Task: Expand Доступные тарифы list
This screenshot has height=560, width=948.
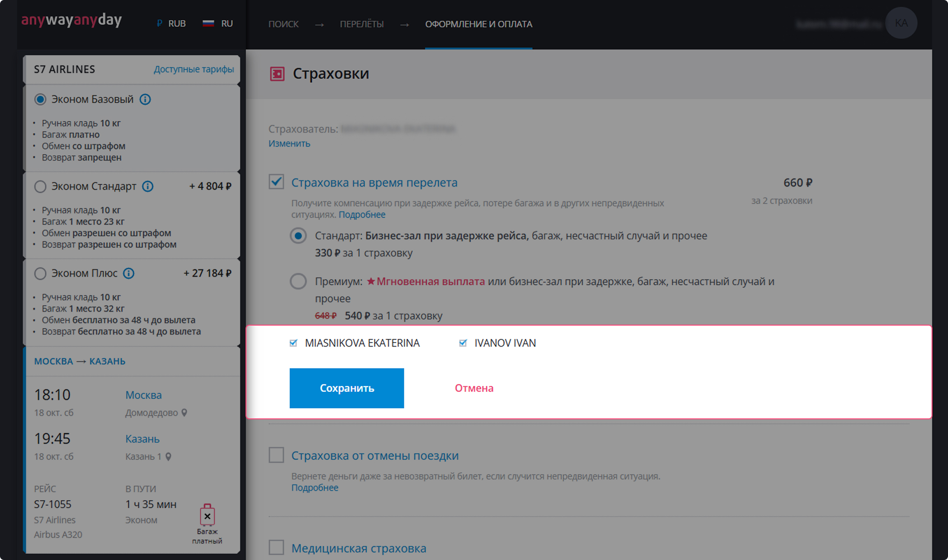Action: pos(194,69)
